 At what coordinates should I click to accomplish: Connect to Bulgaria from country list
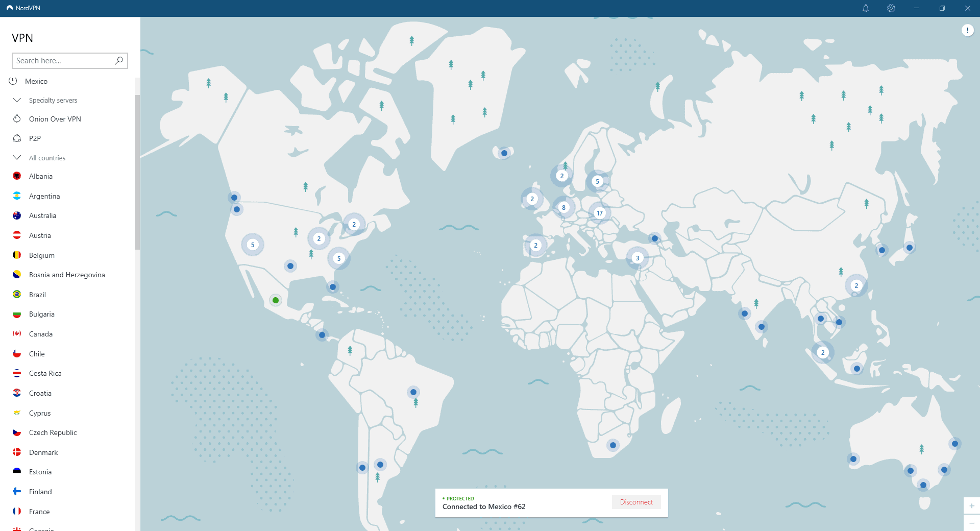tap(42, 314)
